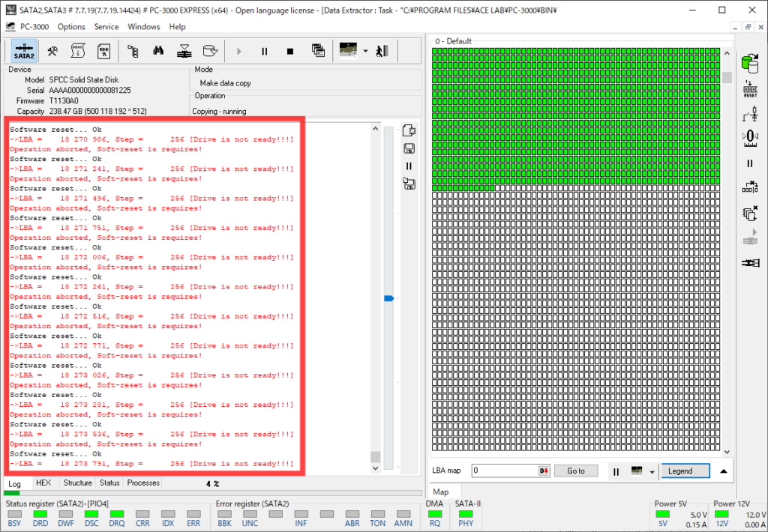The height and width of the screenshot is (532, 768).
Task: Switch to the Log tab
Action: point(15,483)
